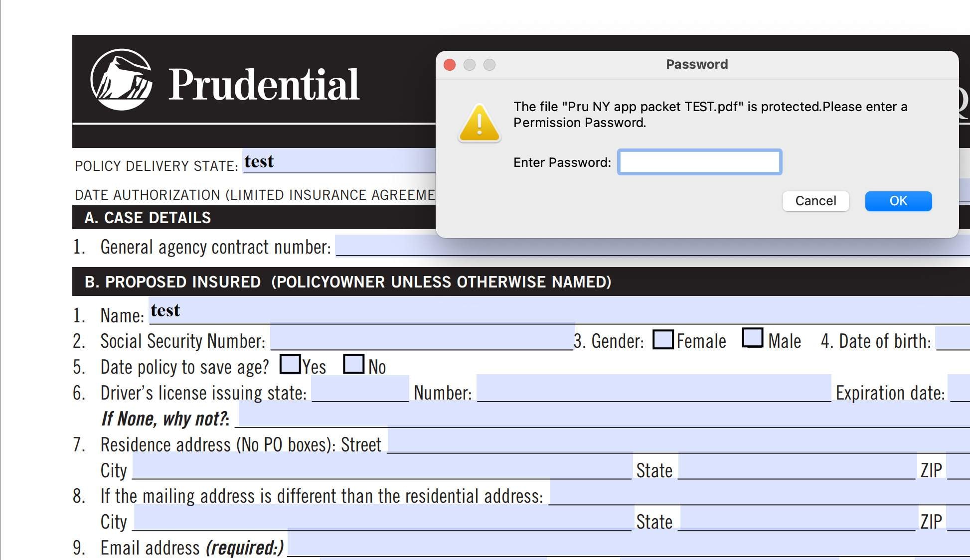The width and height of the screenshot is (970, 560).
Task: Click the 'Expiration date:' label
Action: [x=890, y=393]
